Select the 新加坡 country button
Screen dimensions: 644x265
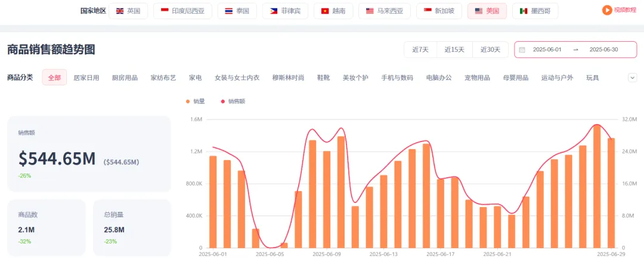pyautogui.click(x=439, y=11)
